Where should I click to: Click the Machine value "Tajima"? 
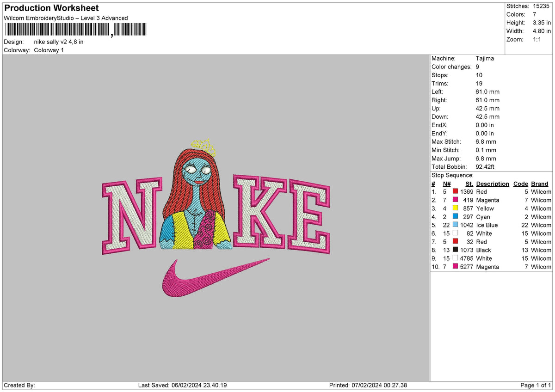click(485, 58)
